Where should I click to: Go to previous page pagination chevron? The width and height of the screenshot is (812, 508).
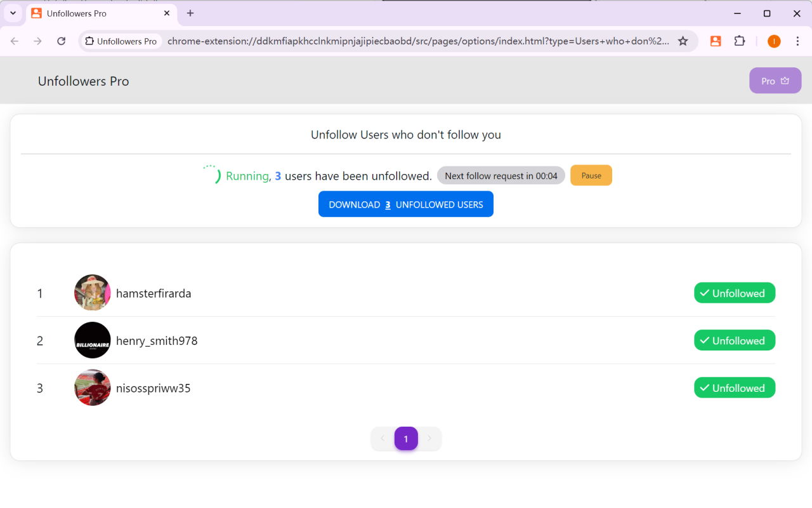click(x=383, y=439)
